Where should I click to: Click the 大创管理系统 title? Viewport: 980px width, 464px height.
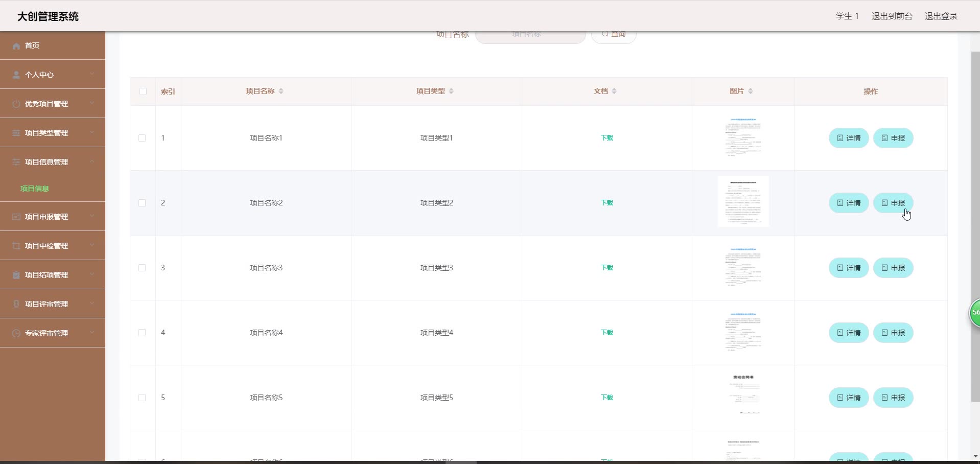pyautogui.click(x=48, y=16)
